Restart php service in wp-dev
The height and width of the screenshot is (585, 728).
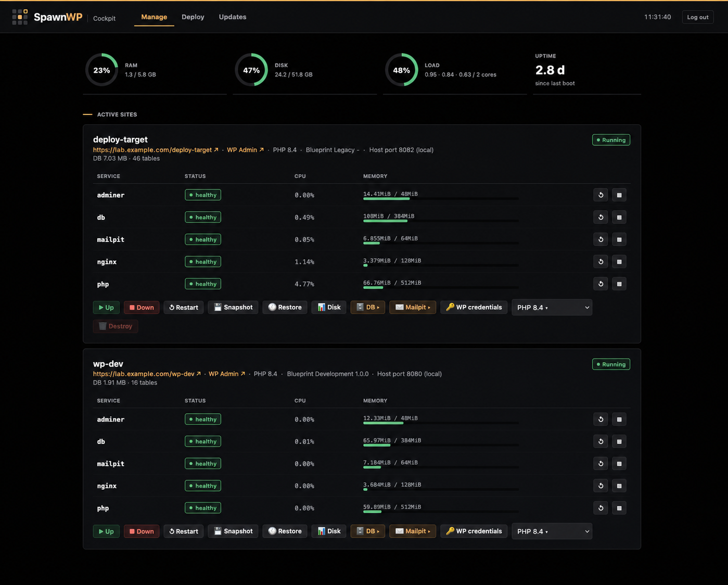[x=601, y=508]
